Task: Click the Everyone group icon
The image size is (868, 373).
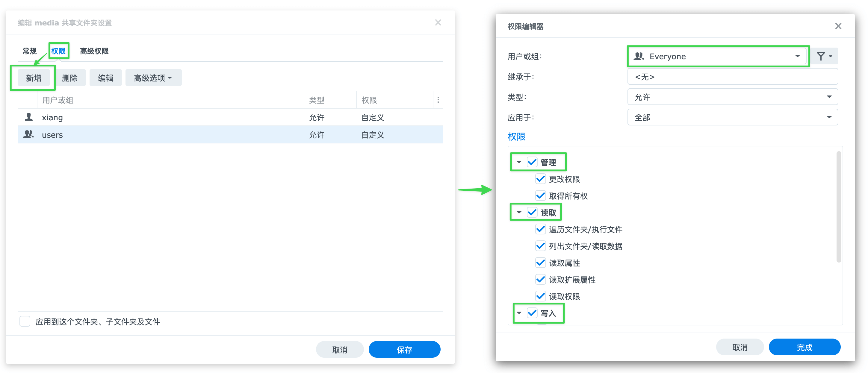Action: click(x=639, y=56)
